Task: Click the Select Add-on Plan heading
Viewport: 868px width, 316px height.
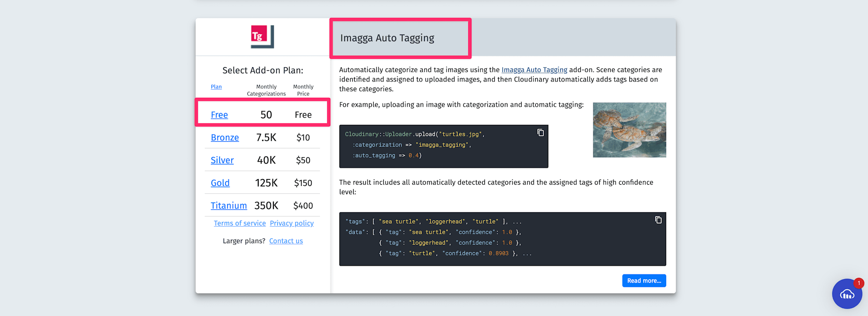Action: coord(263,70)
